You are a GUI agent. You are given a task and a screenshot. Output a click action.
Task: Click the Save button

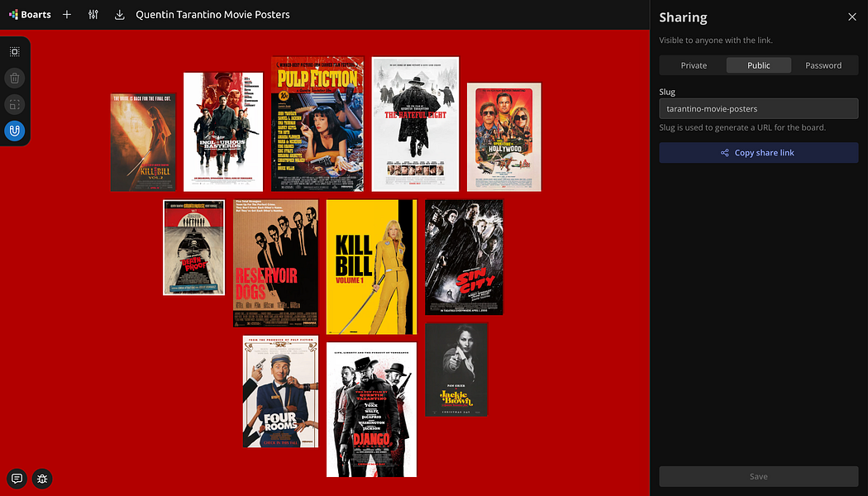click(x=758, y=476)
